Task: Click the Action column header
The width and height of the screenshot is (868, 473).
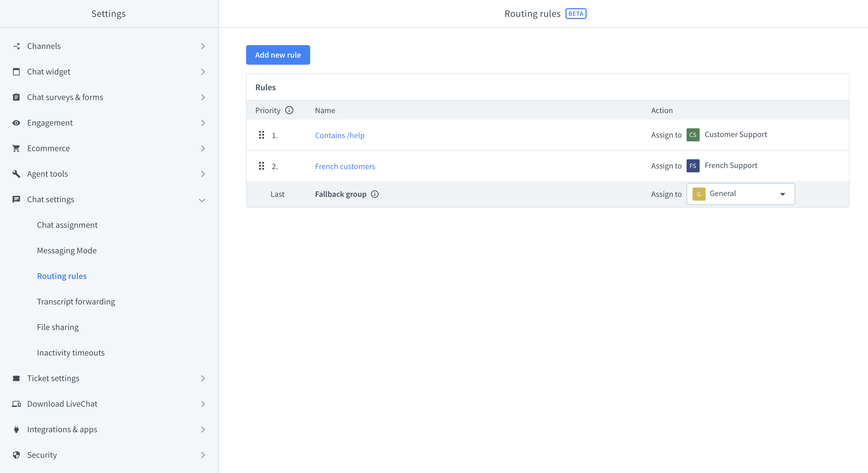Action: click(662, 110)
